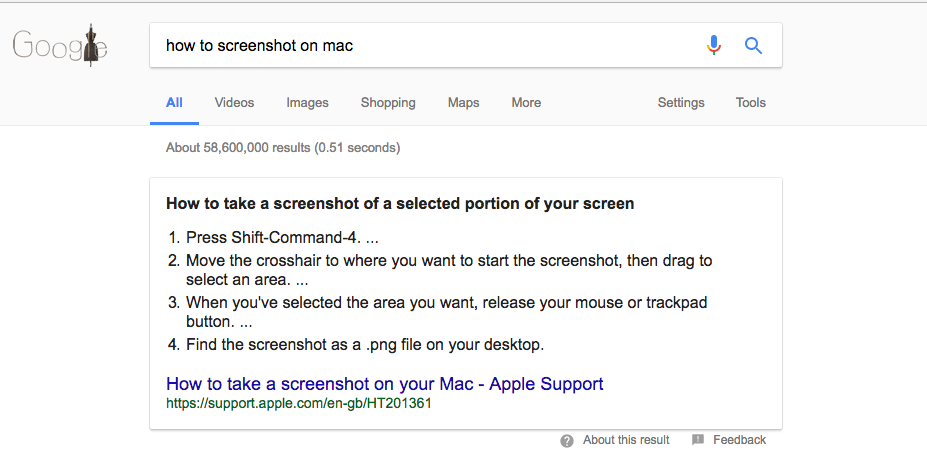Screen dimensions: 927x472
Task: Open the More search options menu
Action: pyautogui.click(x=526, y=102)
